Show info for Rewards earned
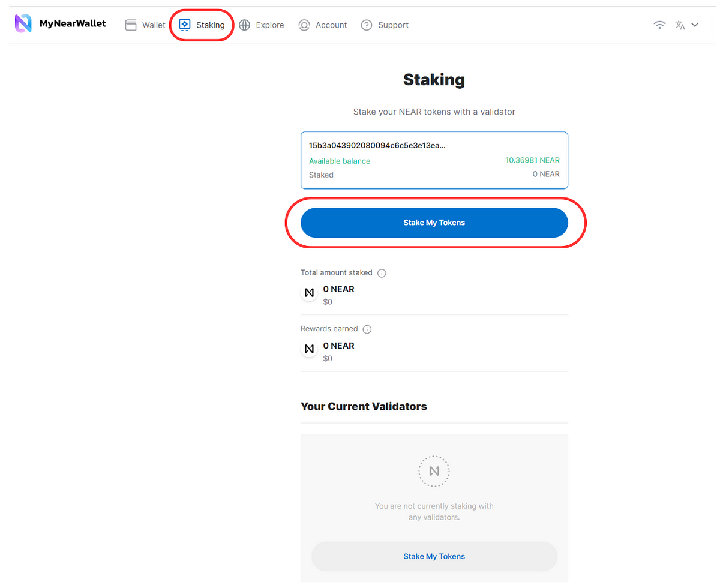 pos(367,329)
